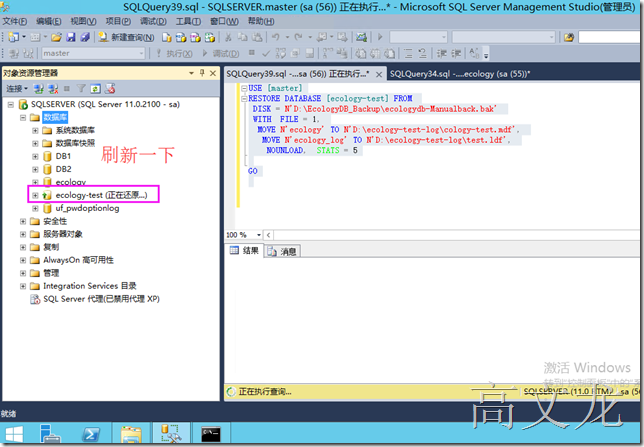This screenshot has width=644, height=447.
Task: Click the Activity Monitor icon
Action: [x=361, y=37]
